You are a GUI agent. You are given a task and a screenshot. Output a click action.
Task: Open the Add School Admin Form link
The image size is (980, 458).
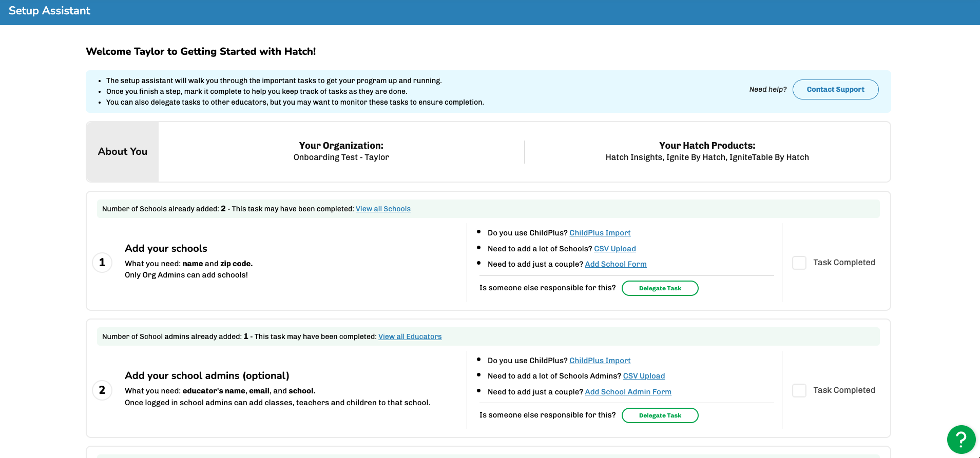628,392
